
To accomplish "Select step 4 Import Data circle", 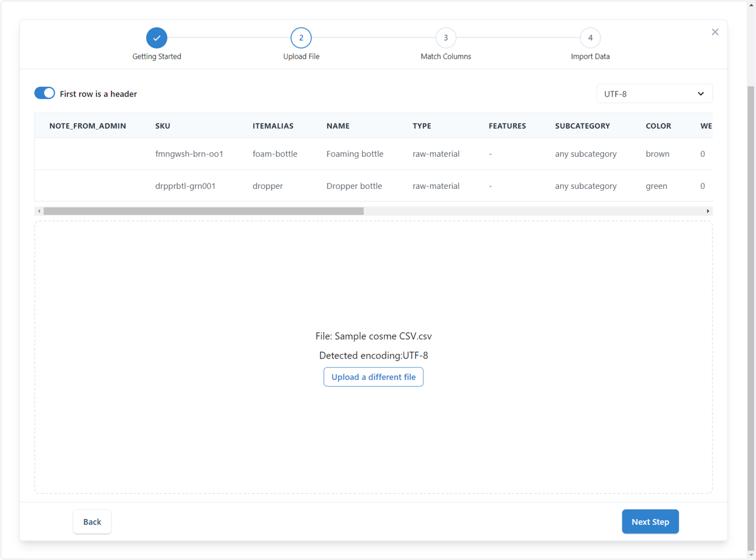I will [590, 38].
